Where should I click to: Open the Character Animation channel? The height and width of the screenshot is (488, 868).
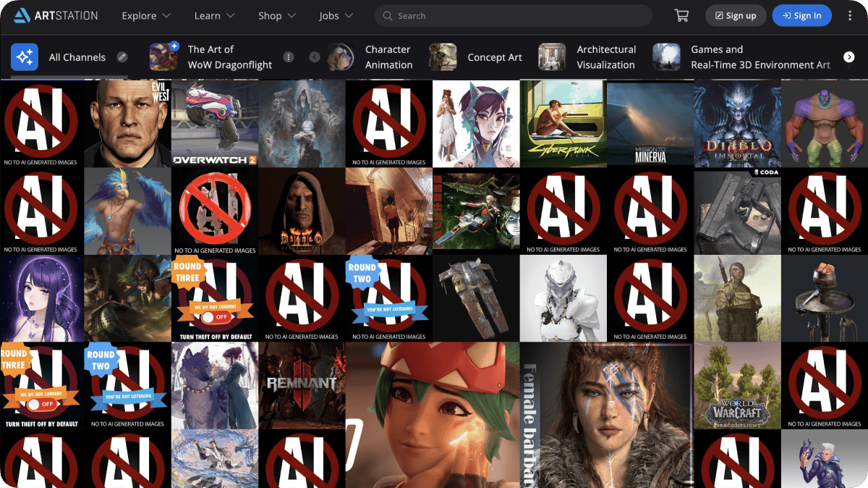(370, 56)
